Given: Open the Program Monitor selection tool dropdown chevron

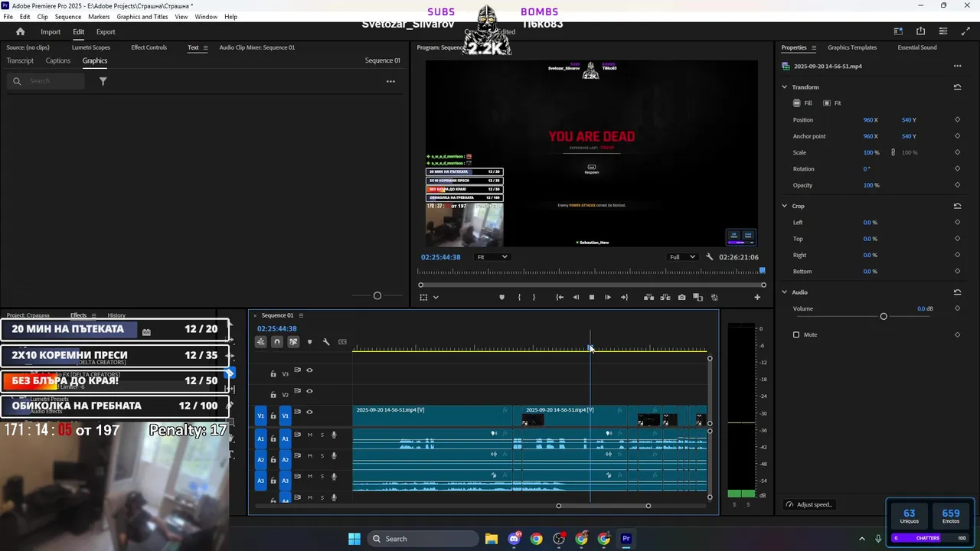Looking at the screenshot, I should [x=436, y=297].
